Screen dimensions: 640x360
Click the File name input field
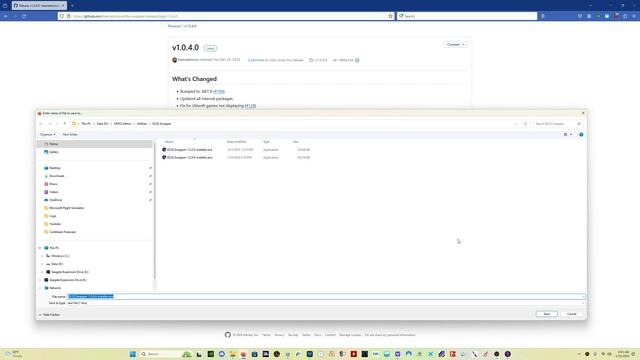(x=326, y=296)
